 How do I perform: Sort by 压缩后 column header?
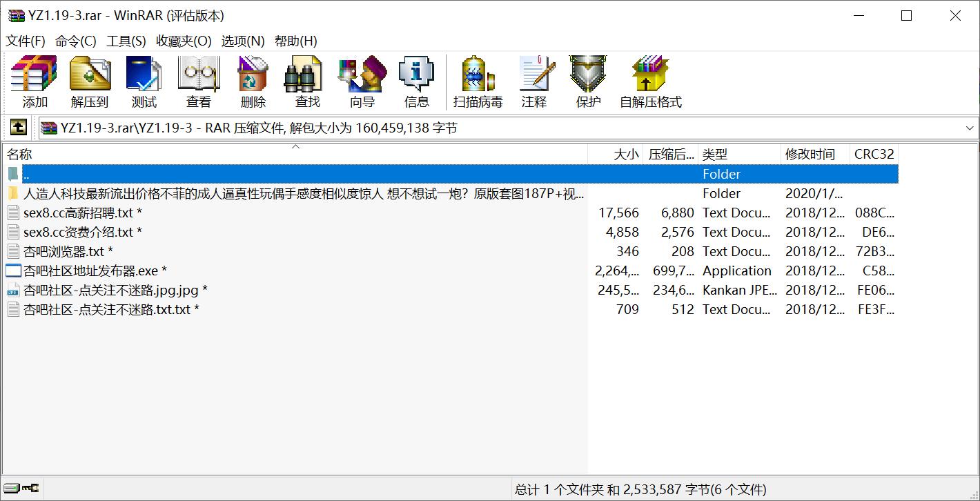[671, 154]
